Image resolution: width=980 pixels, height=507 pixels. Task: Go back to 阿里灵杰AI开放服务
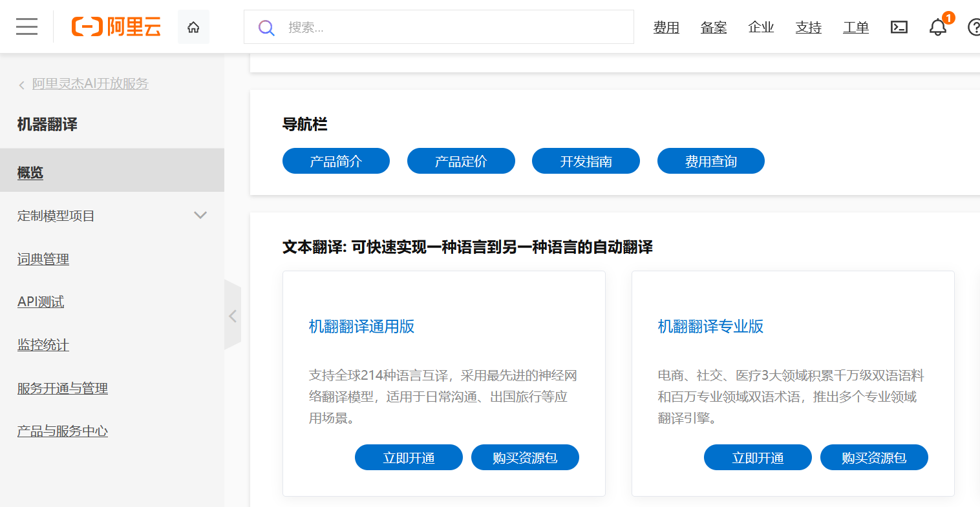click(x=90, y=84)
